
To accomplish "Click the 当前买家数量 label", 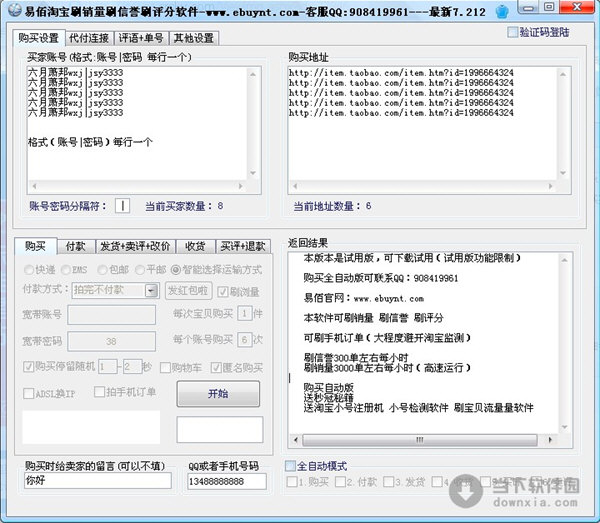I will click(184, 206).
